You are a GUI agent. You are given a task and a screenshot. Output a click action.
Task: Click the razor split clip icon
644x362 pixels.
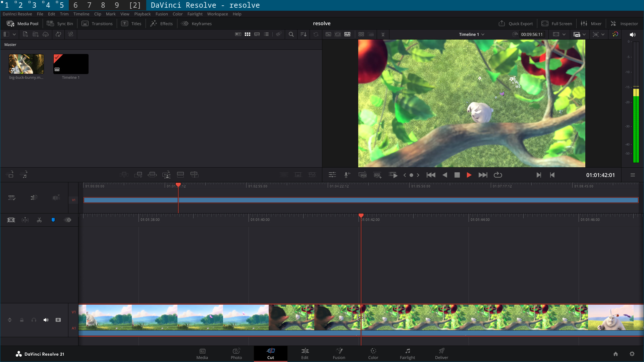39,220
